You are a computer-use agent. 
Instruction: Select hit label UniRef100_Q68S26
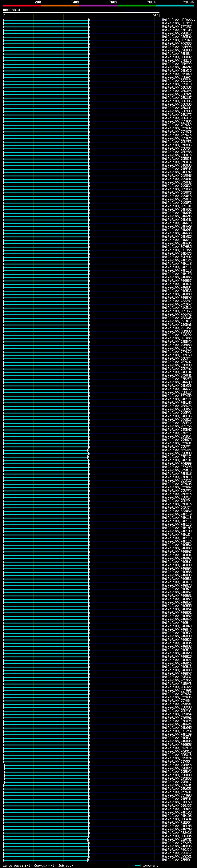[177, 406]
